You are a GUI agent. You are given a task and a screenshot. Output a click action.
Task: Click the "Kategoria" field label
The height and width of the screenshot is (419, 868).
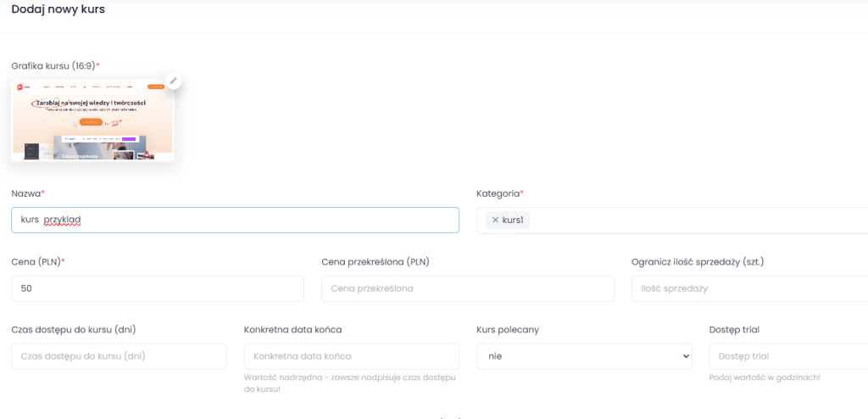(x=498, y=193)
